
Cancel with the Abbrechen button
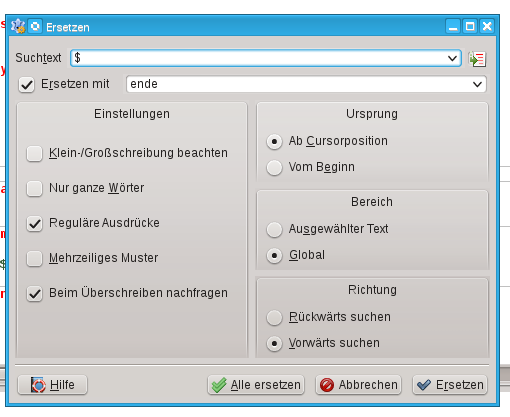coord(358,385)
